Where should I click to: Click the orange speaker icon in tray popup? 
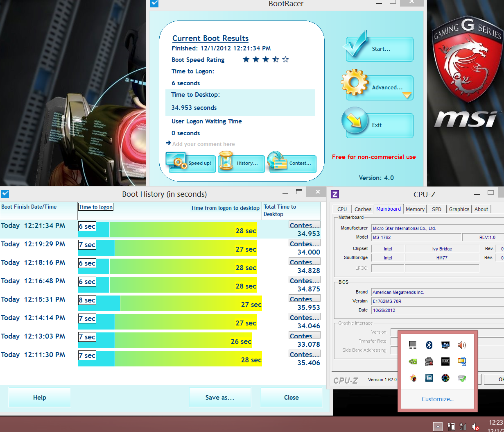[x=462, y=345]
